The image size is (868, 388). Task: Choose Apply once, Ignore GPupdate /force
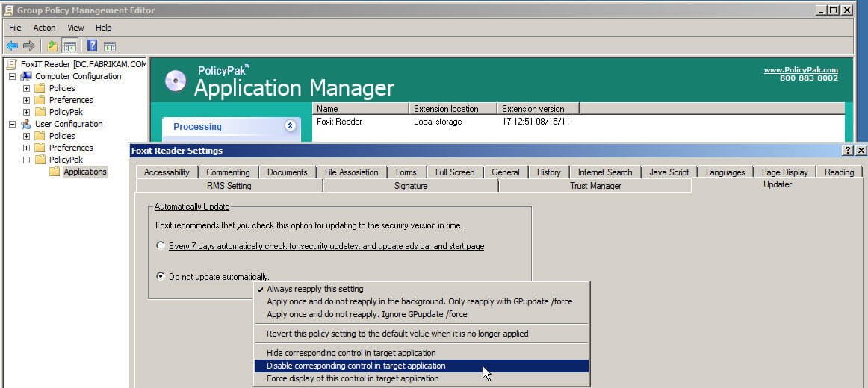coord(421,314)
